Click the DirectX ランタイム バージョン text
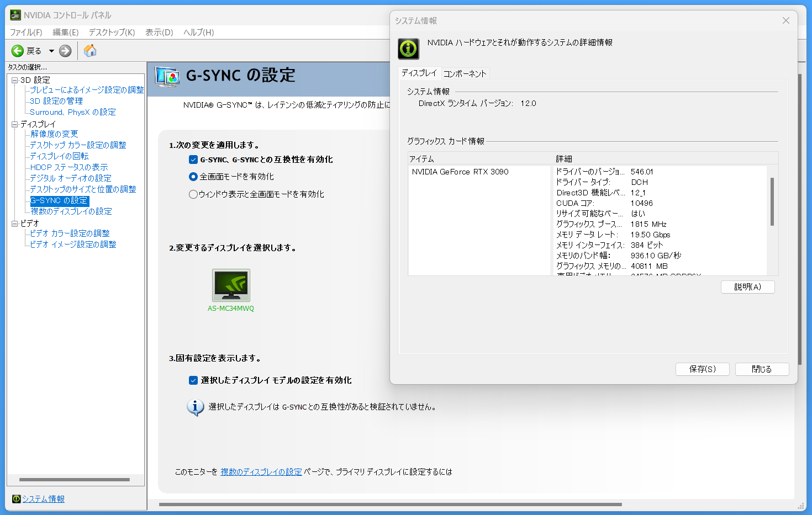This screenshot has height=515, width=812. (477, 104)
